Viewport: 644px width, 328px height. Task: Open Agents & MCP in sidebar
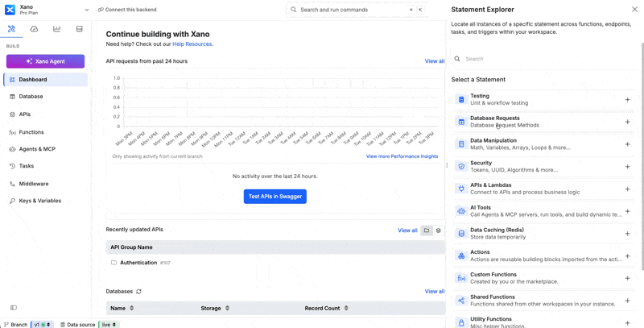(x=45, y=149)
